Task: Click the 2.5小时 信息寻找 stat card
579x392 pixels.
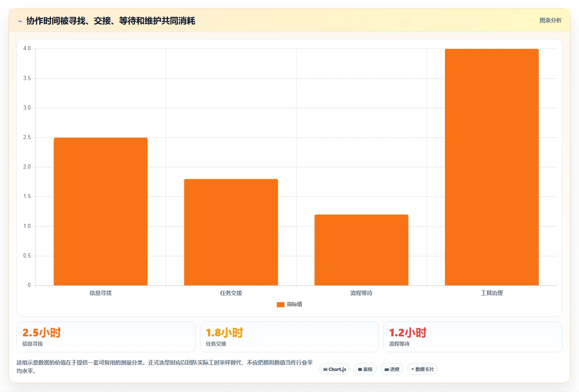Action: click(106, 337)
